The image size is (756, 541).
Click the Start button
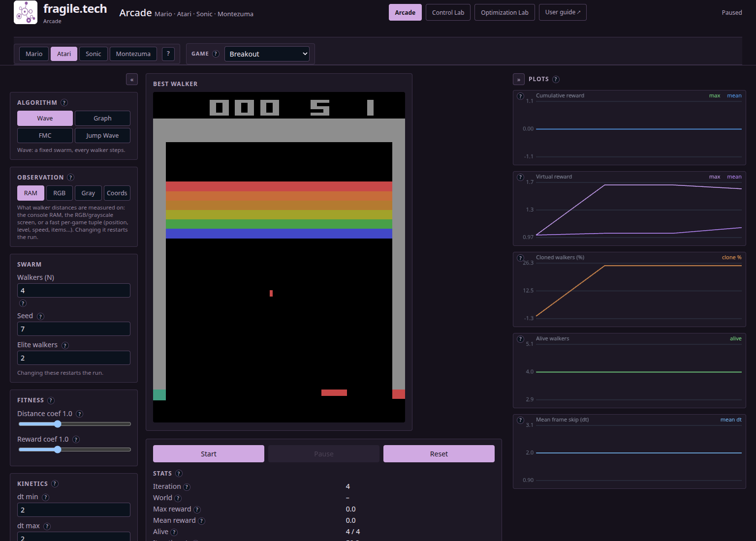[x=209, y=453]
